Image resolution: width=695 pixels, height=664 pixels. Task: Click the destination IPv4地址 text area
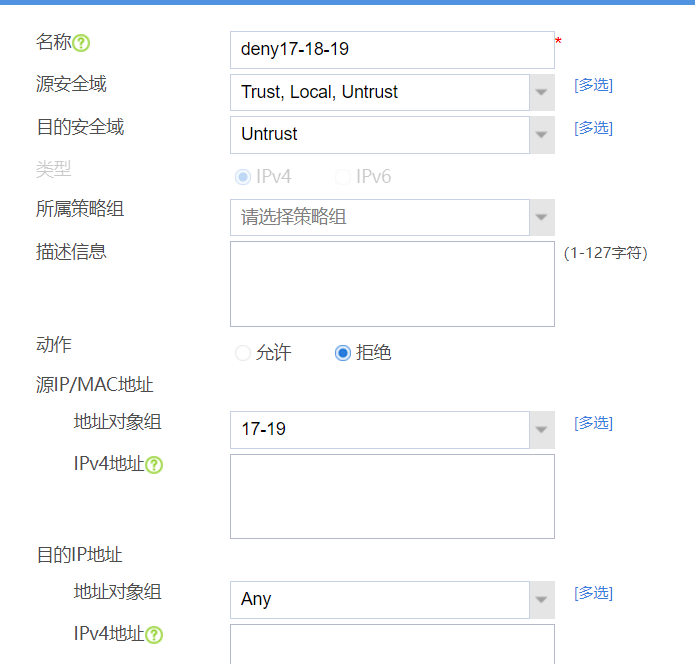[392, 644]
